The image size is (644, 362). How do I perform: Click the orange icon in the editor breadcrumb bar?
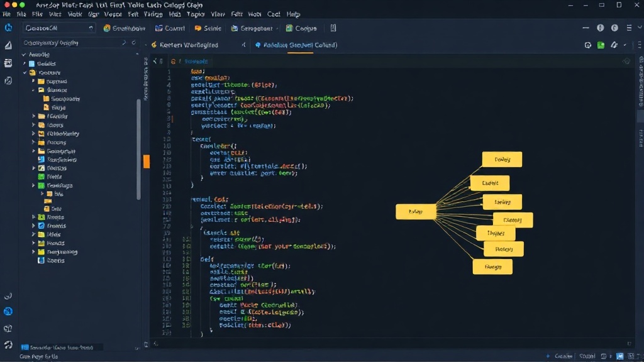coord(174,61)
